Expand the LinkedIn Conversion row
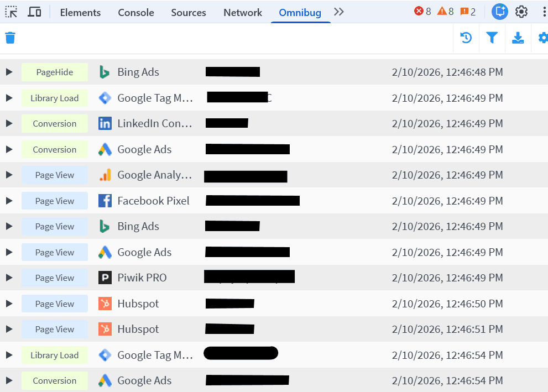The image size is (548, 392). click(9, 123)
